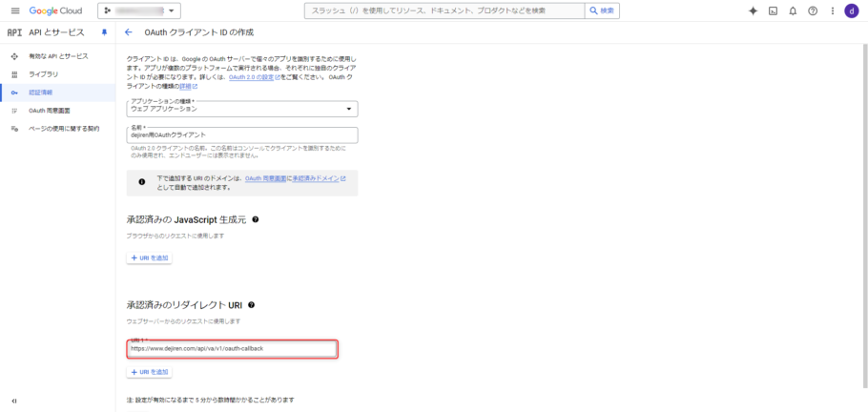
Task: Open 有効な API とサービス in the sidebar
Action: click(x=58, y=56)
